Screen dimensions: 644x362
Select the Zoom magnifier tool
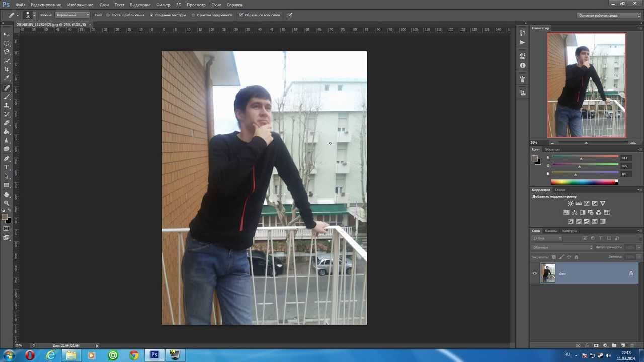tap(7, 203)
